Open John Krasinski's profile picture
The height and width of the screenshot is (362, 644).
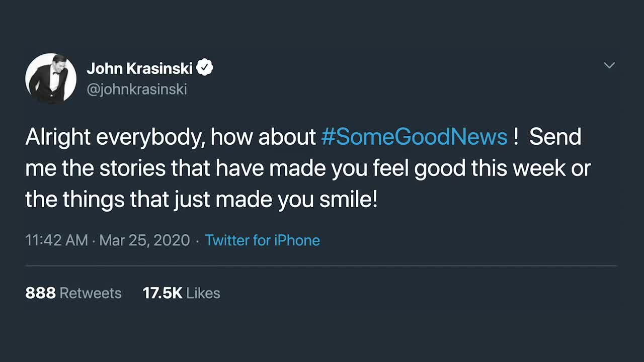point(51,78)
